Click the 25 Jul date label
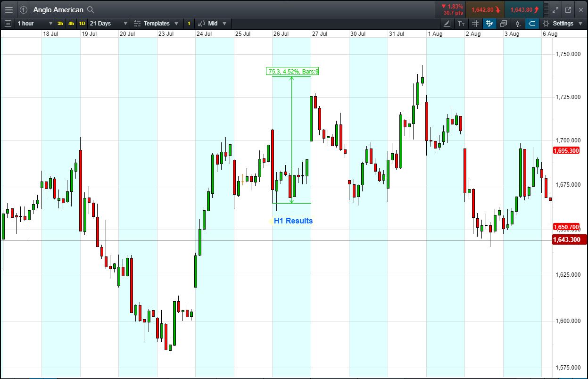 coord(243,34)
